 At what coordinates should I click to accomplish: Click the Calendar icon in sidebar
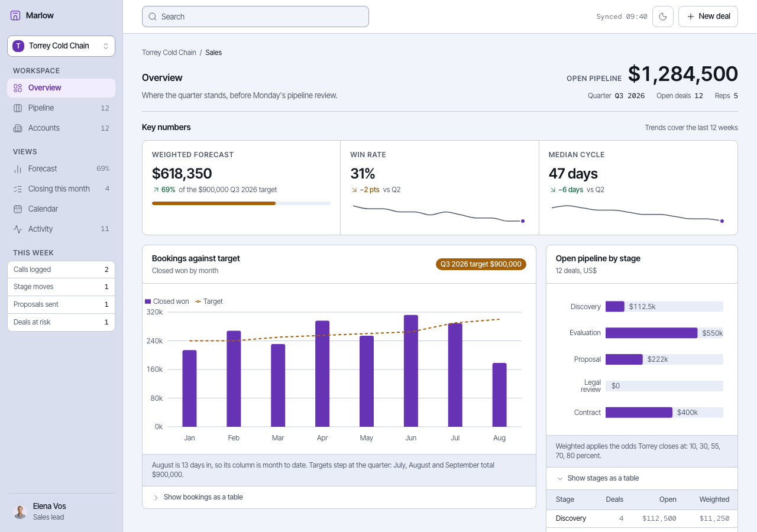(x=18, y=209)
